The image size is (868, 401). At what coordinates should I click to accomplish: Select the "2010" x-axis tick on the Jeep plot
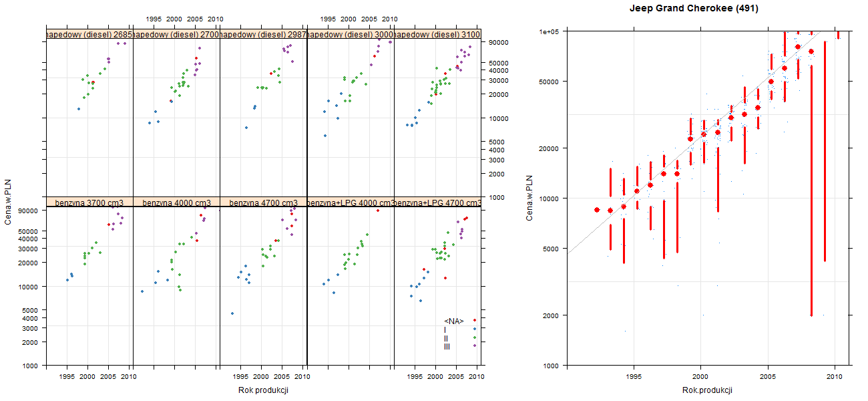click(835, 378)
